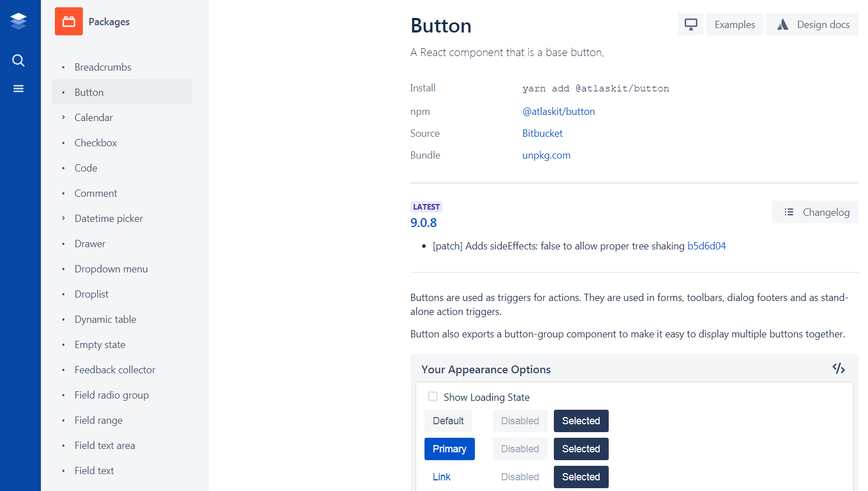Click the orange Packages icon

(x=69, y=21)
